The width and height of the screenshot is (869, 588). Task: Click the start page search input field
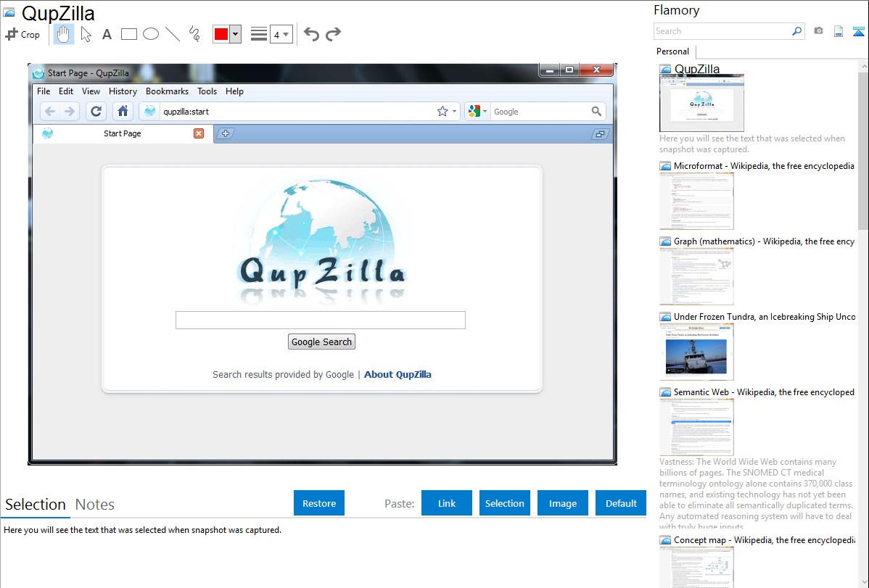tap(321, 320)
